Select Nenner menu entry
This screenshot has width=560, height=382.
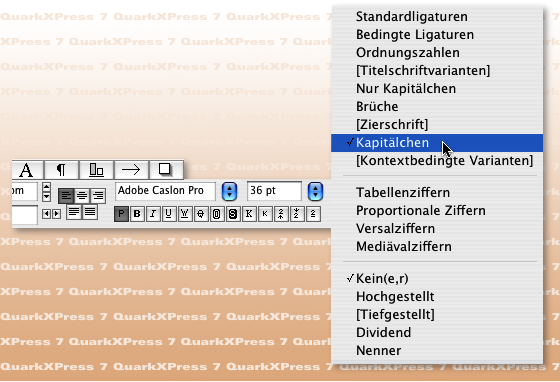[437, 351]
